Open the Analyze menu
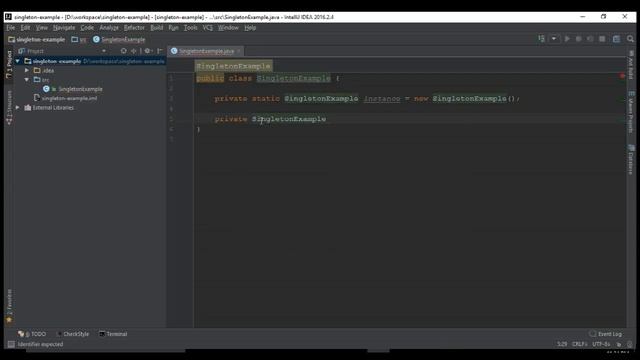This screenshot has height=360, width=640. (x=109, y=28)
